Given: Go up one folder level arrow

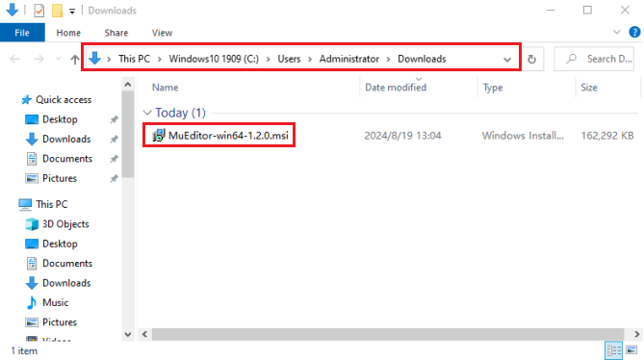Looking at the screenshot, I should [x=75, y=59].
